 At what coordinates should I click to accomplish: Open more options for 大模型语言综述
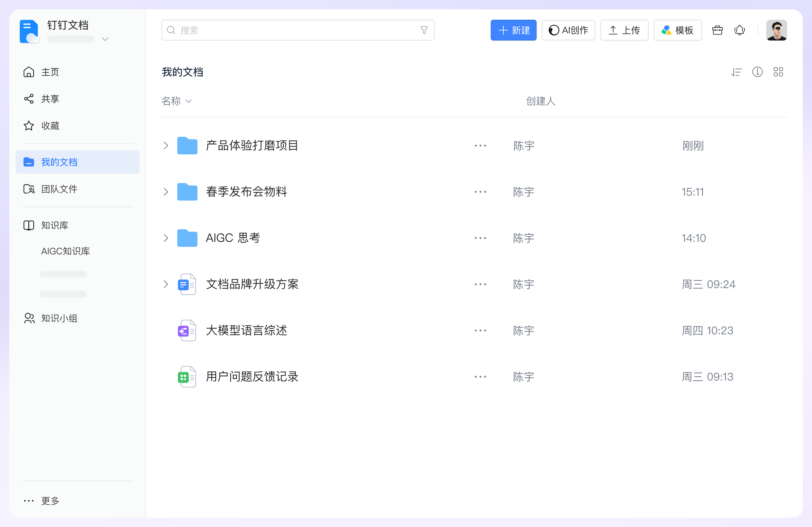click(480, 330)
